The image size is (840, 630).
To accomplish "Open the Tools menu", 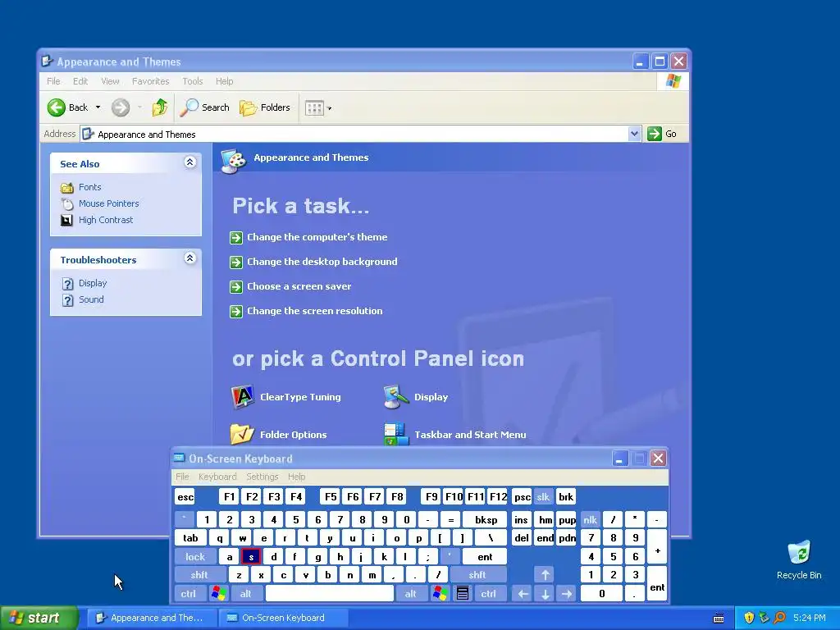I will click(x=192, y=81).
